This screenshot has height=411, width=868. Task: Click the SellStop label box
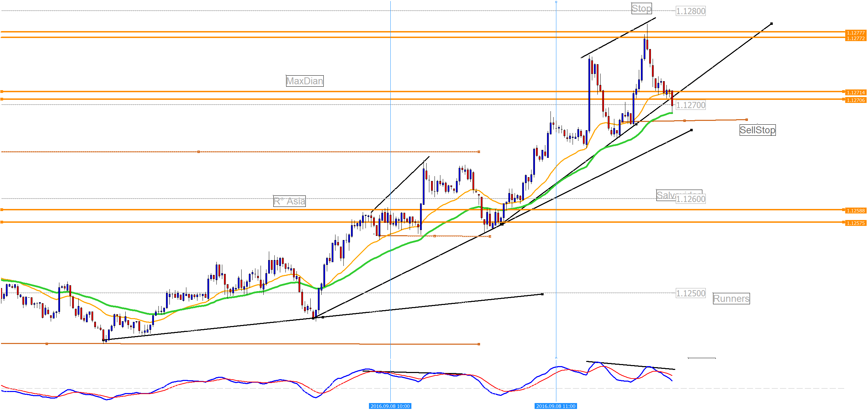[758, 130]
